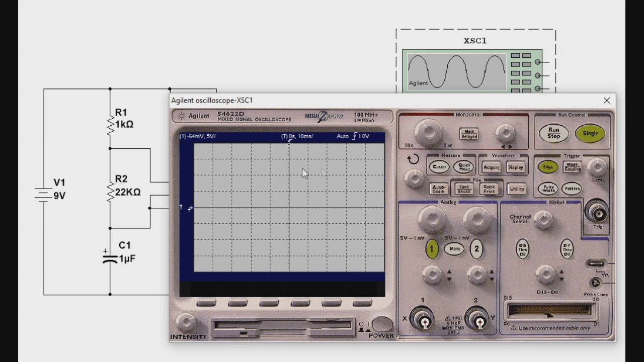
Task: Click the leftmost softkey below the screen
Action: pyautogui.click(x=206, y=303)
